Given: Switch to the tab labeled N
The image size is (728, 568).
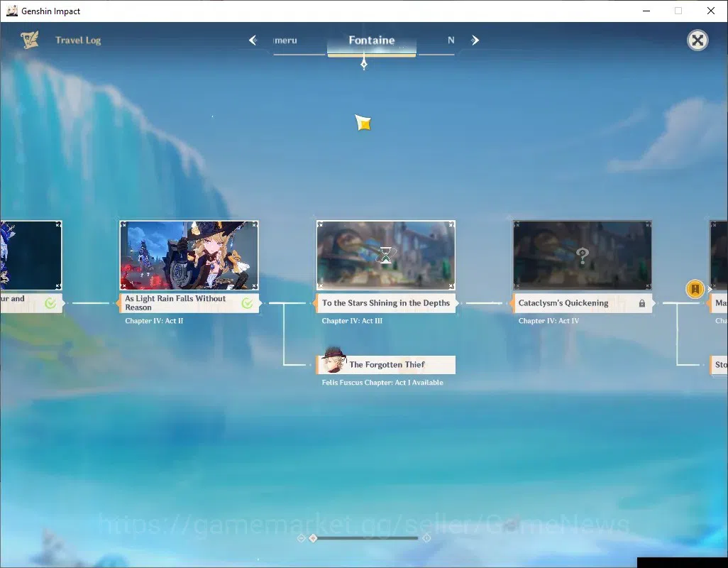Looking at the screenshot, I should 451,40.
